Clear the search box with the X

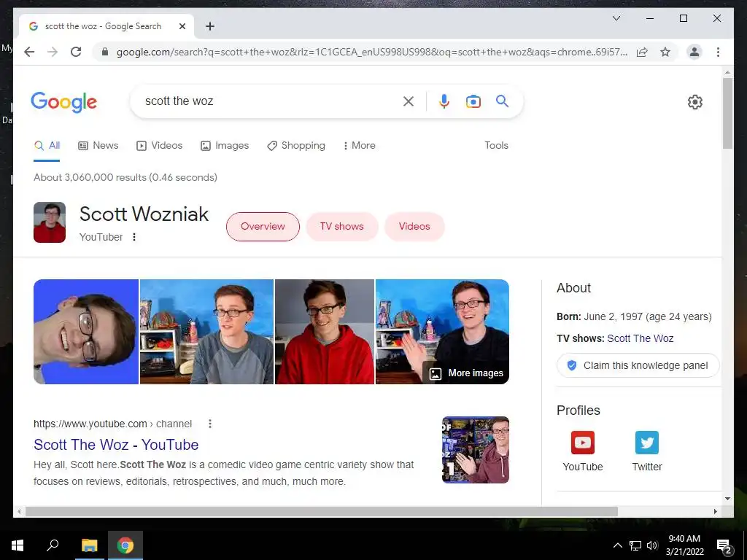pos(409,101)
